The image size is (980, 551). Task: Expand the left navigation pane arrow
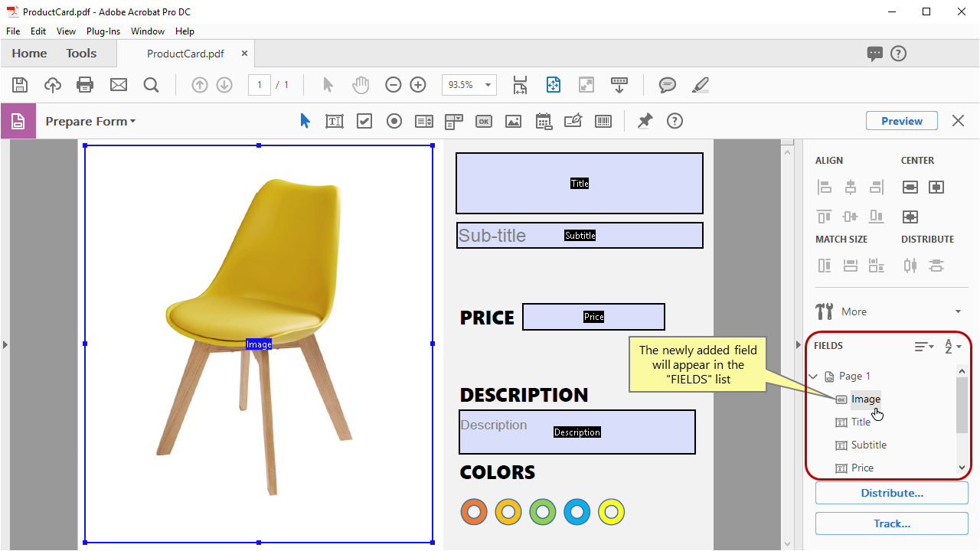click(x=5, y=345)
